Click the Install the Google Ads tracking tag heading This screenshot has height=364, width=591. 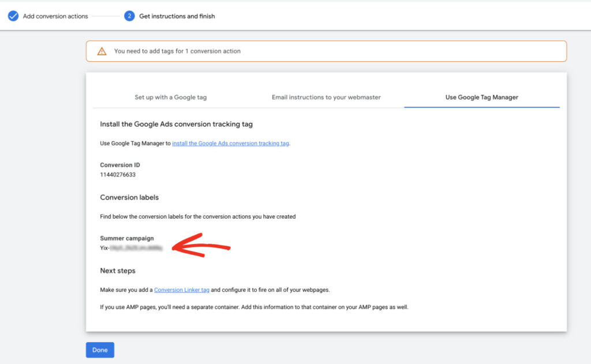[x=177, y=124]
